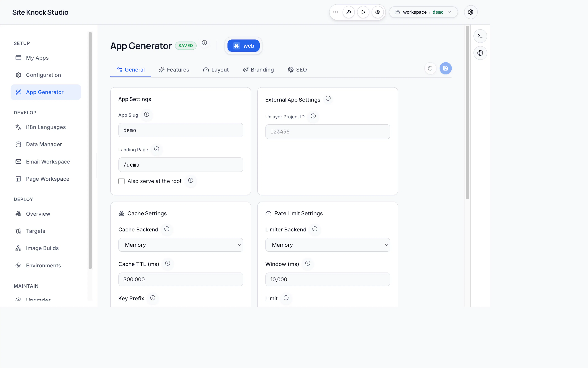Click the Cache TTL input field
588x368 pixels.
click(181, 279)
